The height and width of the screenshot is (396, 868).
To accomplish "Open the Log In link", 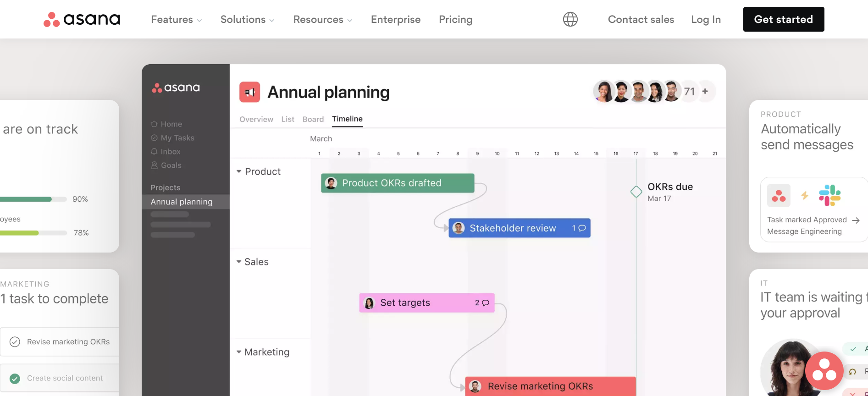I will point(706,20).
